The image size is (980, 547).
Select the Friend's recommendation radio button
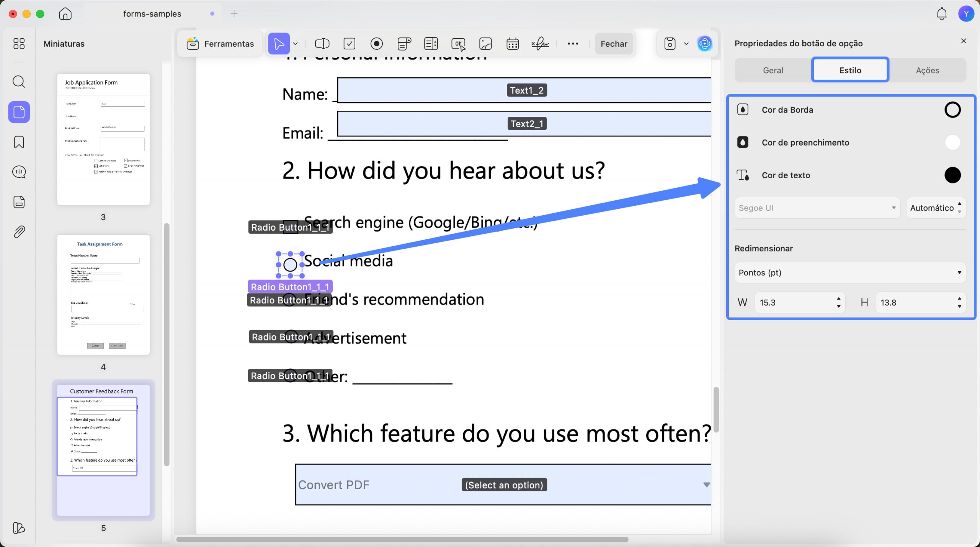pyautogui.click(x=289, y=300)
